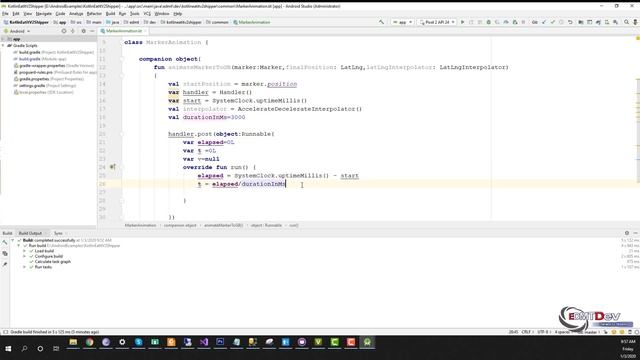Click 'companion object' in editor breadcrumbs

coord(180,225)
